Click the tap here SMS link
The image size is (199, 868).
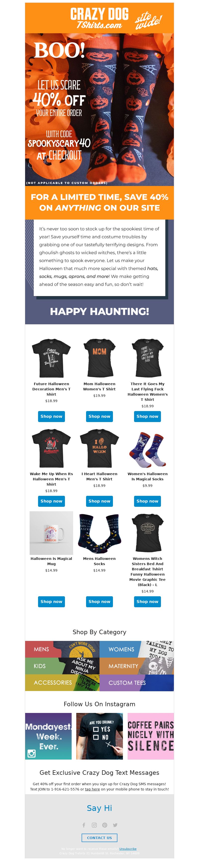pos(93,789)
